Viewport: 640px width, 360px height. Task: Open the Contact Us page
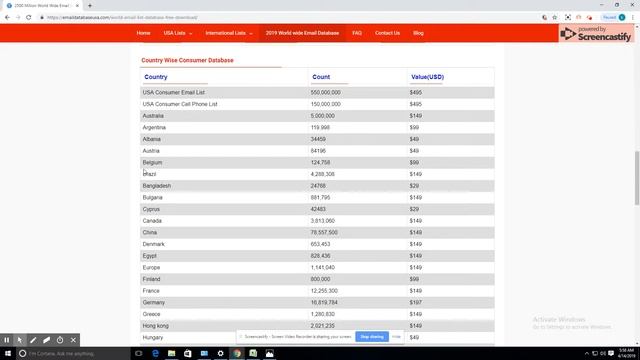pyautogui.click(x=387, y=33)
